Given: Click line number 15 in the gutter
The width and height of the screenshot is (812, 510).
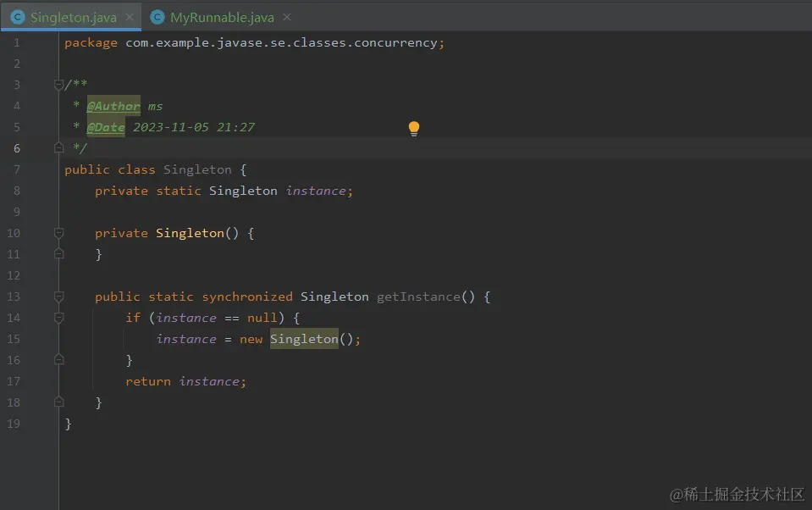Looking at the screenshot, I should [x=14, y=339].
